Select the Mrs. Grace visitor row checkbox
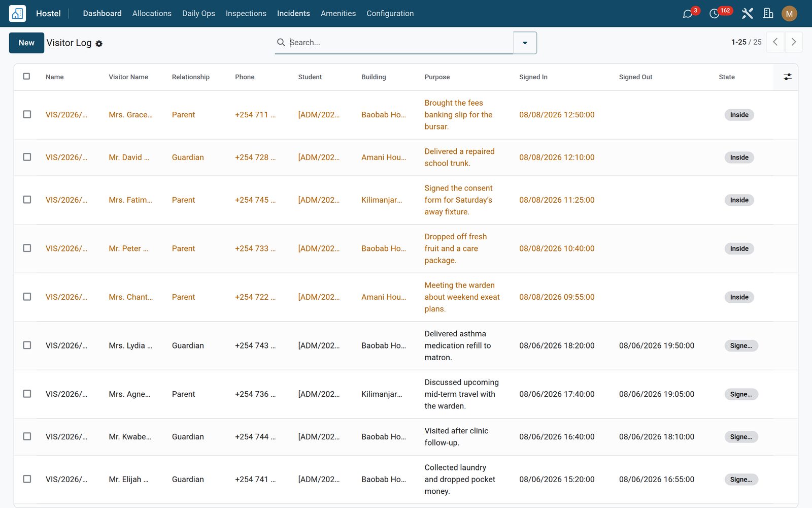Viewport: 812px width, 508px height. point(27,114)
